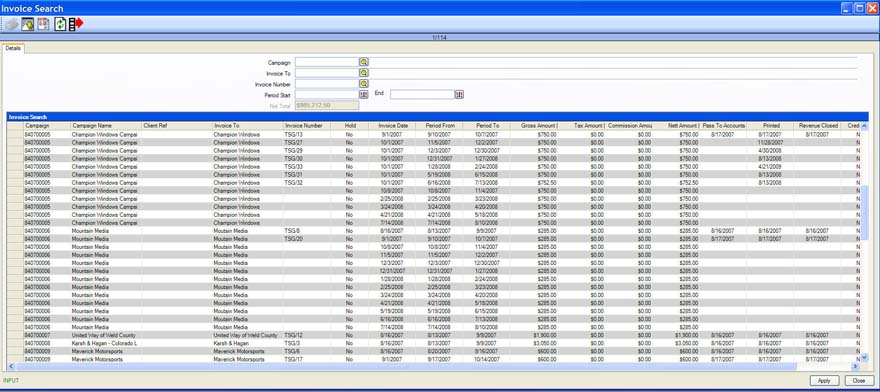The image size is (880, 392).
Task: Select invoice number cell TSG/32
Action: pos(306,183)
